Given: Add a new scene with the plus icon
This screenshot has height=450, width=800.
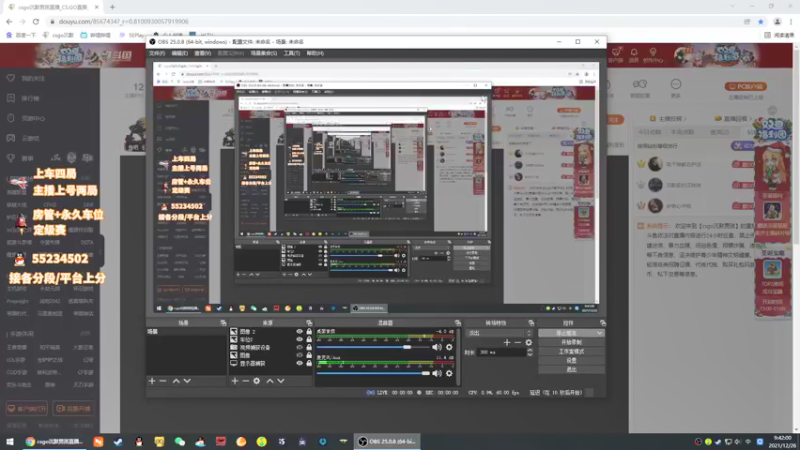Looking at the screenshot, I should [152, 381].
